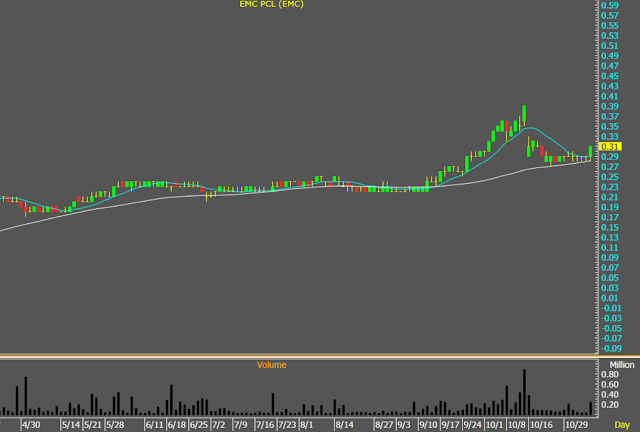Screen dimensions: 640x432
Task: Click the EMC PCL (EMC) chart title
Action: tap(271, 4)
